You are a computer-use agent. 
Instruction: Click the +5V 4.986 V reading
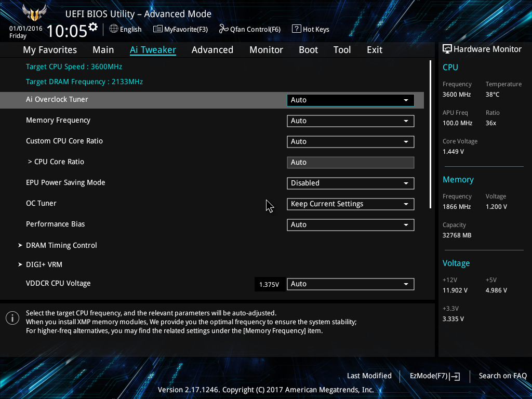click(x=496, y=290)
